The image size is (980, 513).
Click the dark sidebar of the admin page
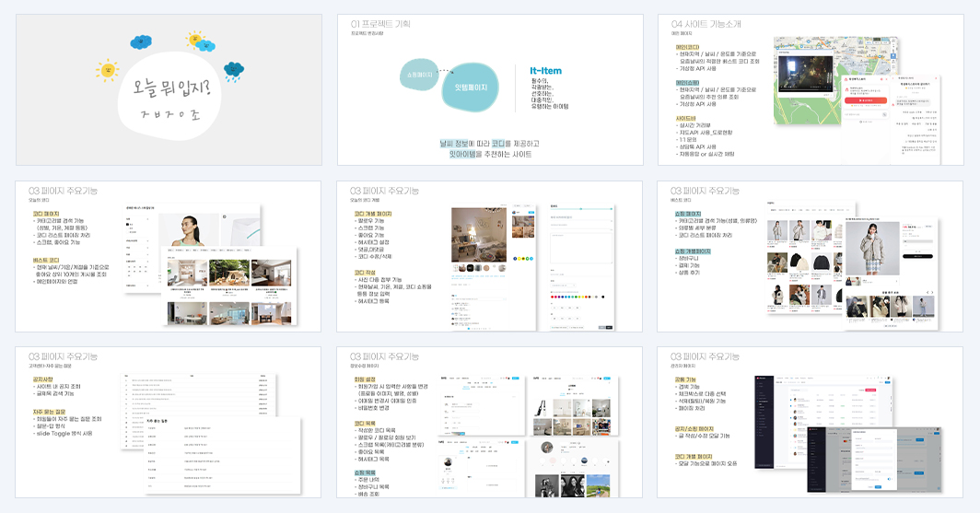(764, 422)
